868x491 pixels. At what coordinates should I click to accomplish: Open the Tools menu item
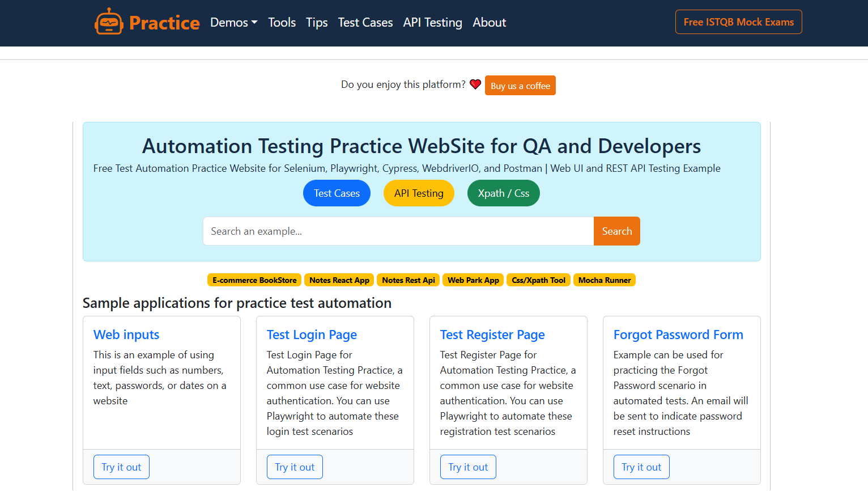pos(282,22)
